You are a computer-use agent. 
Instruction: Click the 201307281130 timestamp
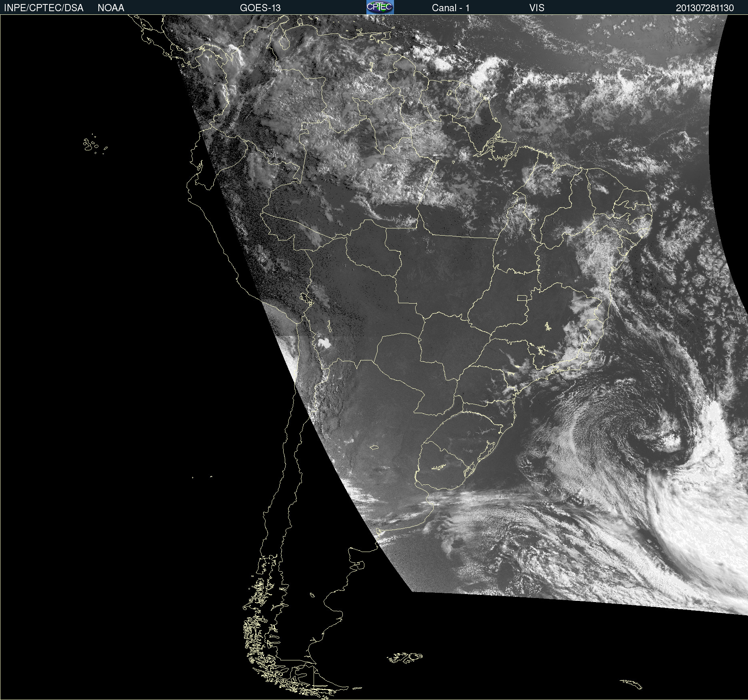pyautogui.click(x=705, y=8)
